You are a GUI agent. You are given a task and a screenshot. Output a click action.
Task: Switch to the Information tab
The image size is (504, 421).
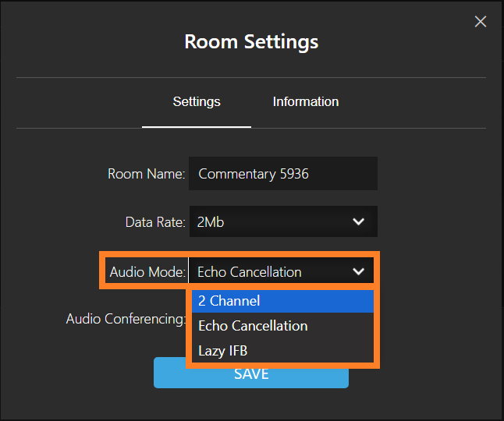pyautogui.click(x=305, y=102)
